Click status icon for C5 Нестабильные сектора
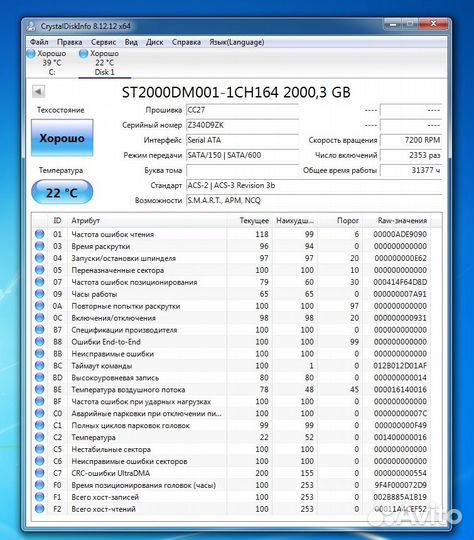Viewport: 474px width, 540px height. (40, 449)
